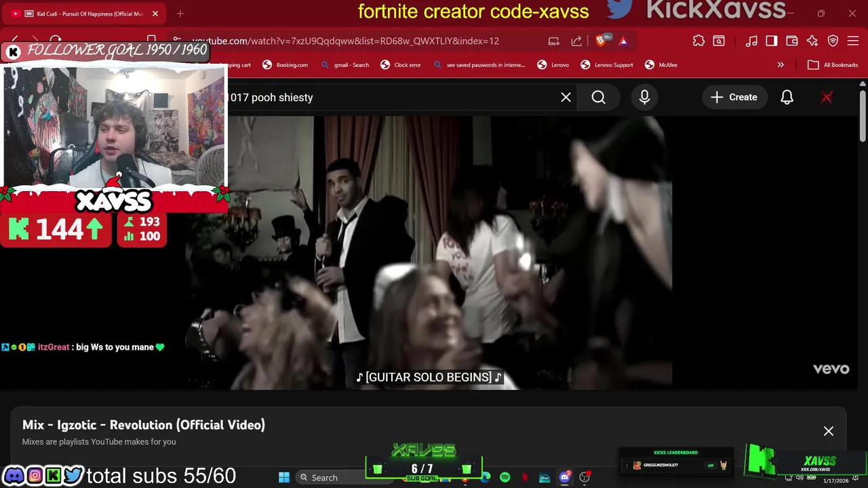Open YouTube notifications bell
The image size is (868, 488).
(787, 98)
